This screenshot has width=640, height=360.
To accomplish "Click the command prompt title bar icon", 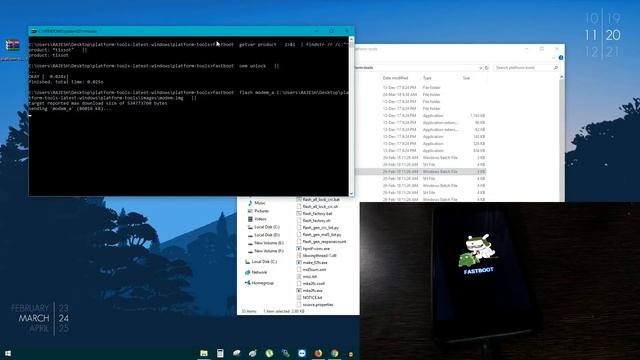I will (x=34, y=31).
